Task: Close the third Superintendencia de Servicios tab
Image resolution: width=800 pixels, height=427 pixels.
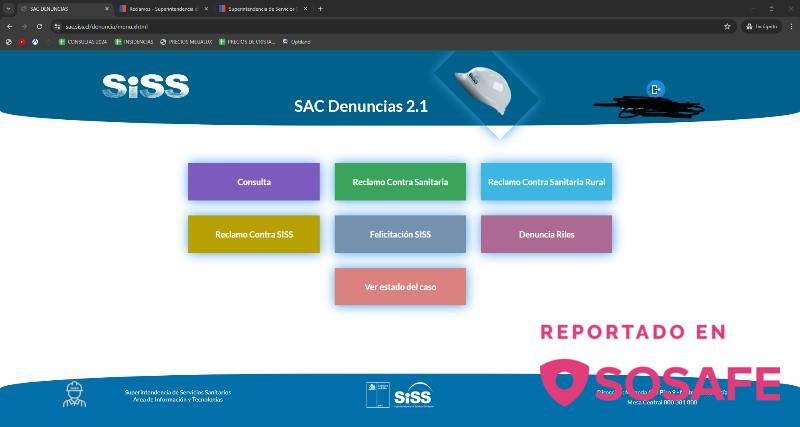Action: point(305,9)
